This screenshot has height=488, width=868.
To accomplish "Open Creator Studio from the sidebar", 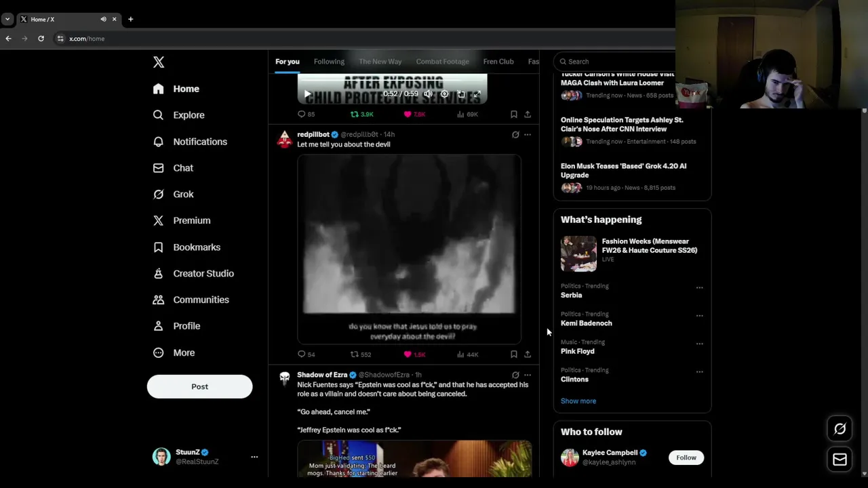I will (194, 274).
